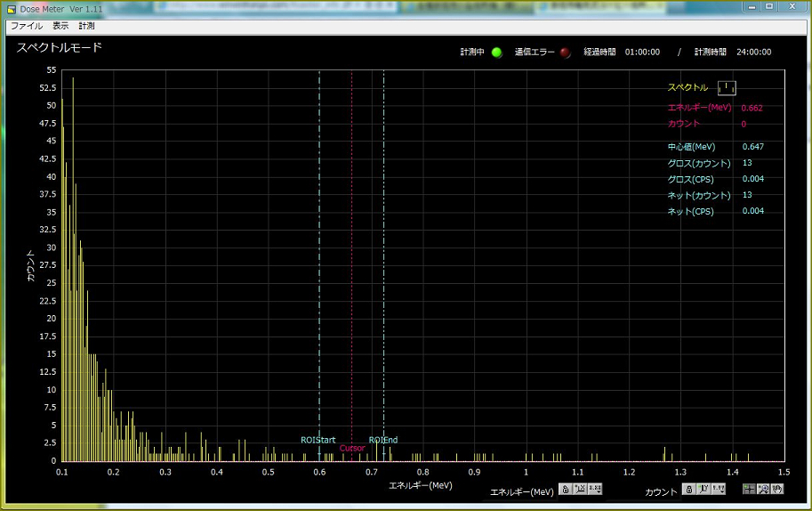Viewport: 812px width, 511px height.
Task: Click the magenta Cursor line on graph
Action: (x=352, y=267)
